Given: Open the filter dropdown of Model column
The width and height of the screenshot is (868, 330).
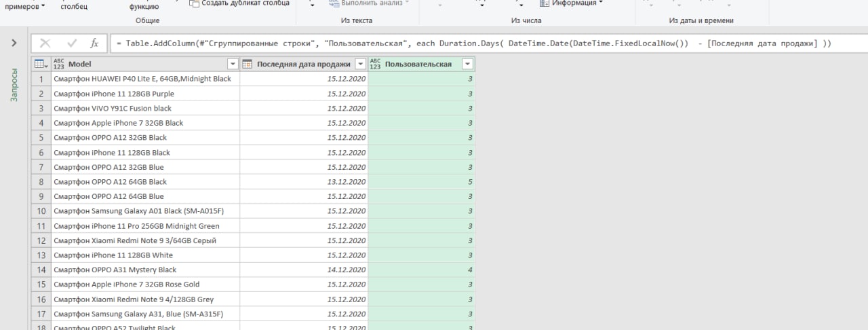Looking at the screenshot, I should (x=233, y=64).
